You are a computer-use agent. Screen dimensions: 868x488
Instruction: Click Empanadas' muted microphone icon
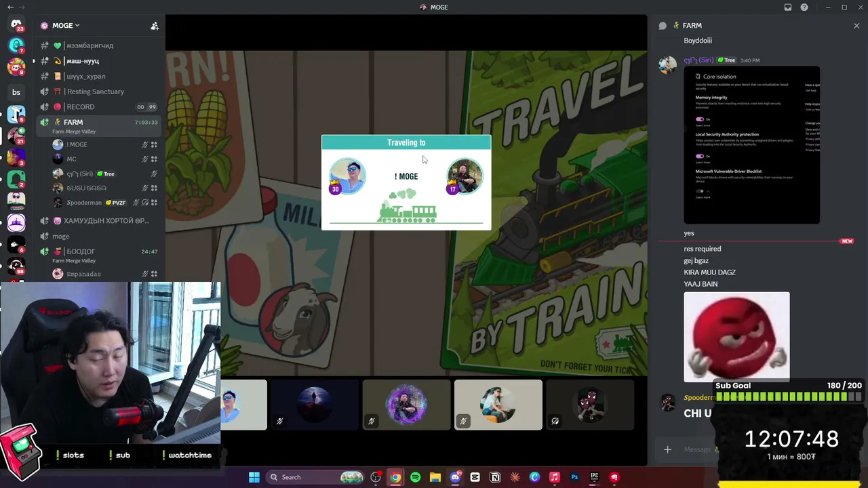(x=145, y=274)
